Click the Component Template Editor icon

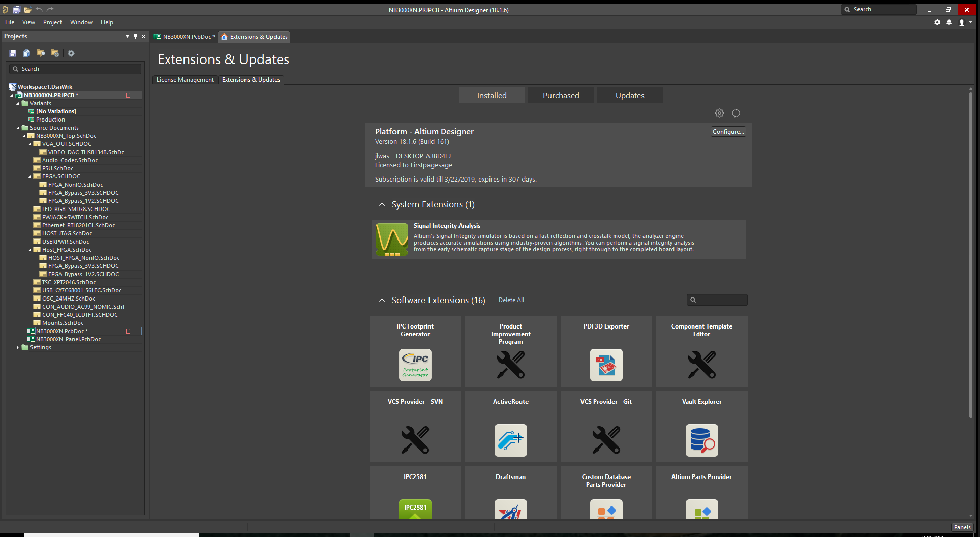[x=702, y=365]
